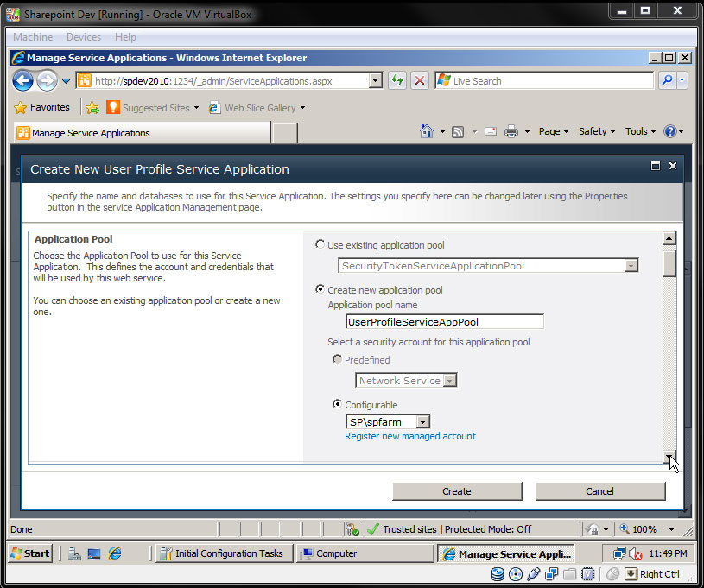This screenshot has height=588, width=704.
Task: Launch Internet Explorer from quick launch
Action: [115, 553]
